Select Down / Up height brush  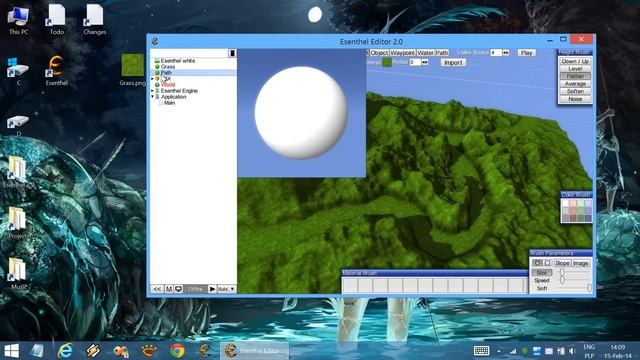coord(575,61)
